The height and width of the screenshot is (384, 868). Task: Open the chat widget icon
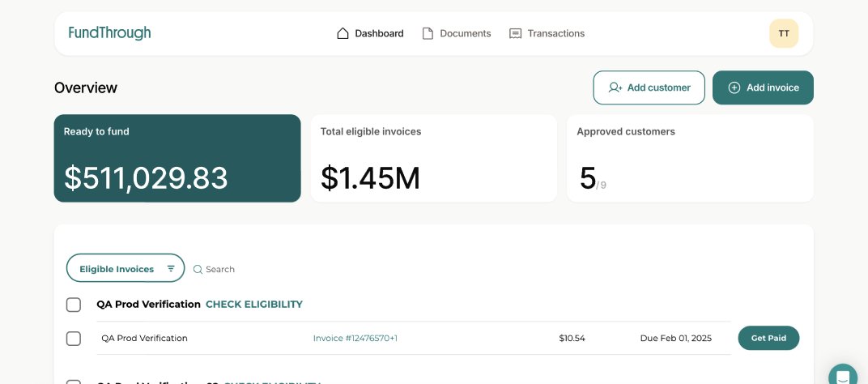pyautogui.click(x=843, y=377)
